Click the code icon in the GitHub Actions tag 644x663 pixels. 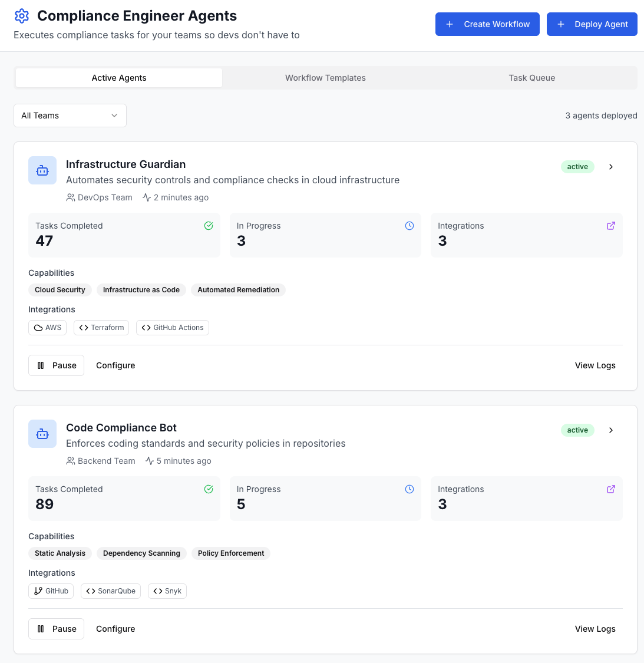click(x=146, y=328)
